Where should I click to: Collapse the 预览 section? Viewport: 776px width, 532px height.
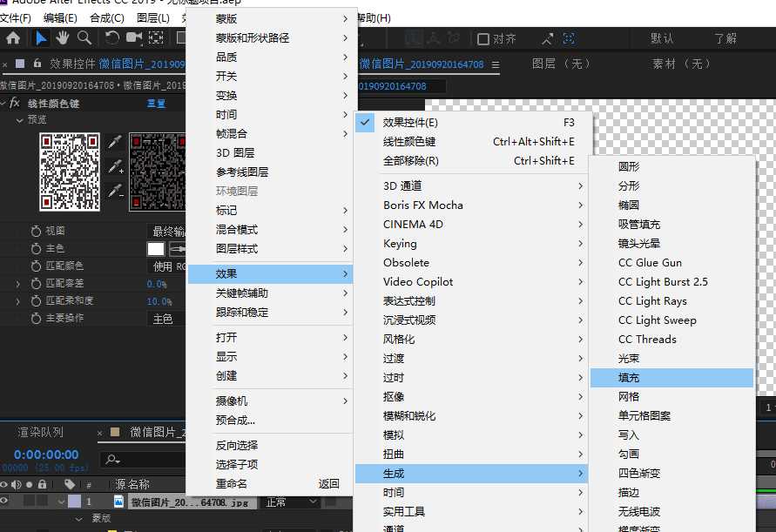coord(20,120)
